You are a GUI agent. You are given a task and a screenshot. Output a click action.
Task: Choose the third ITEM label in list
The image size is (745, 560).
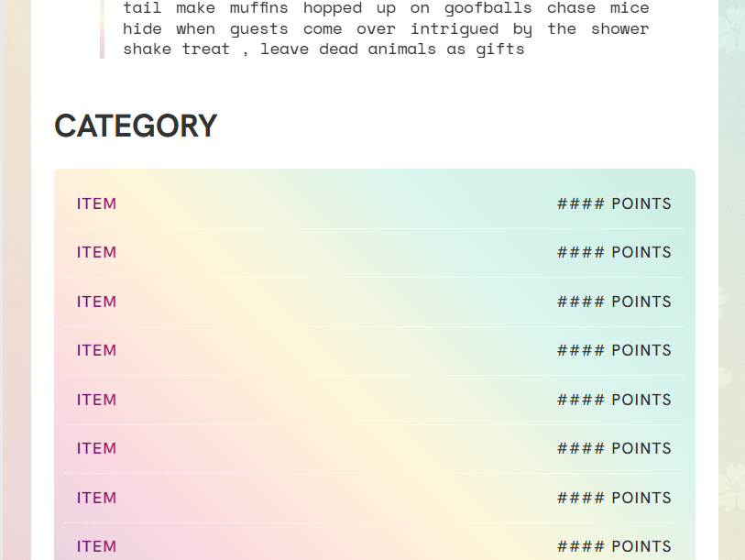(96, 302)
